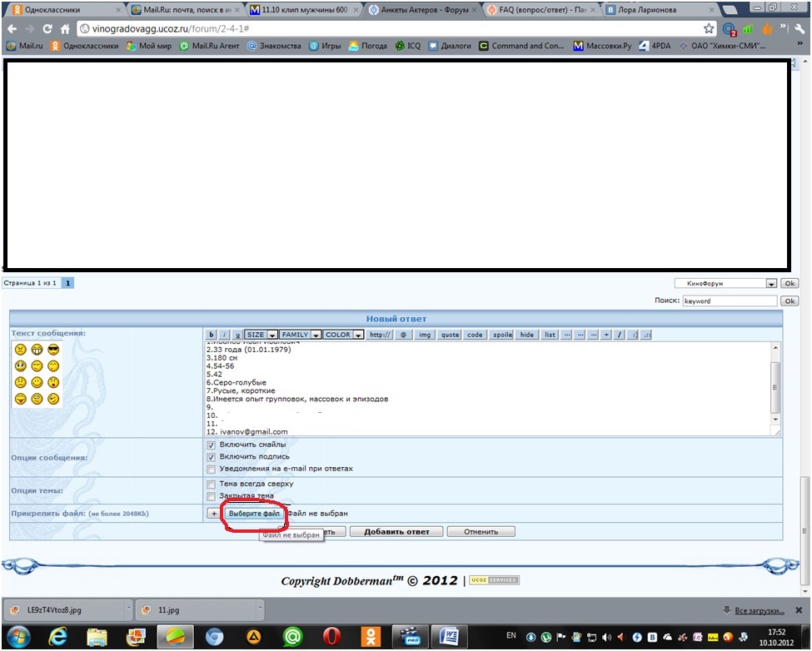Insert an http:// link tag
This screenshot has height=651, width=812.
[x=380, y=335]
